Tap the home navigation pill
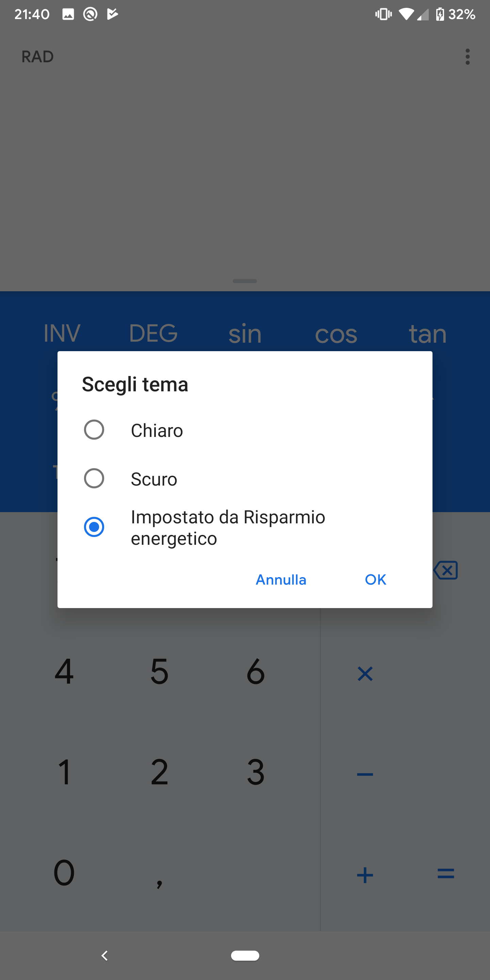The width and height of the screenshot is (490, 980). (x=245, y=955)
